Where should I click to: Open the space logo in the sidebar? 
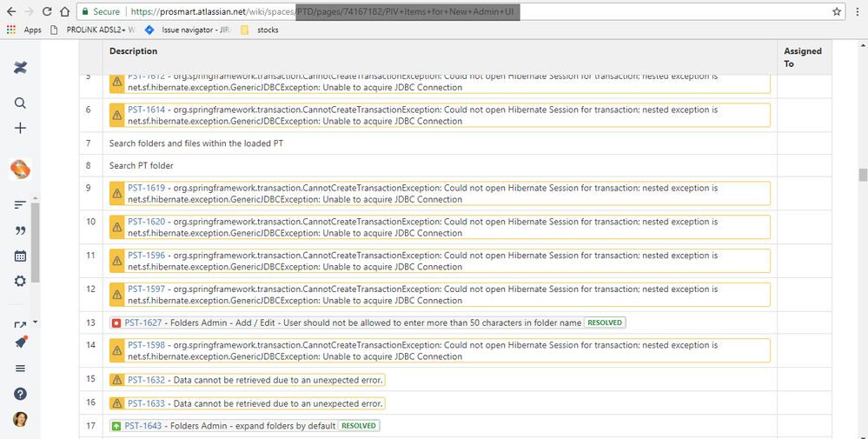coord(20,169)
